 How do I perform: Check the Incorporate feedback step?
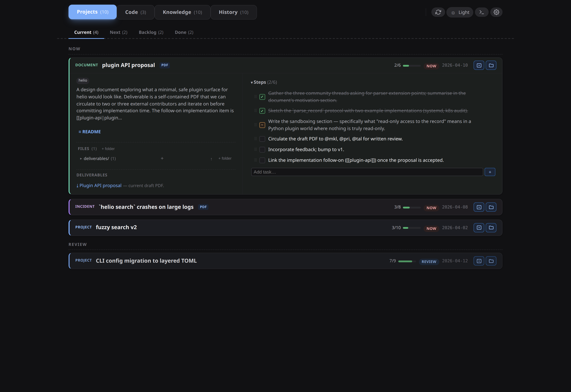[262, 149]
